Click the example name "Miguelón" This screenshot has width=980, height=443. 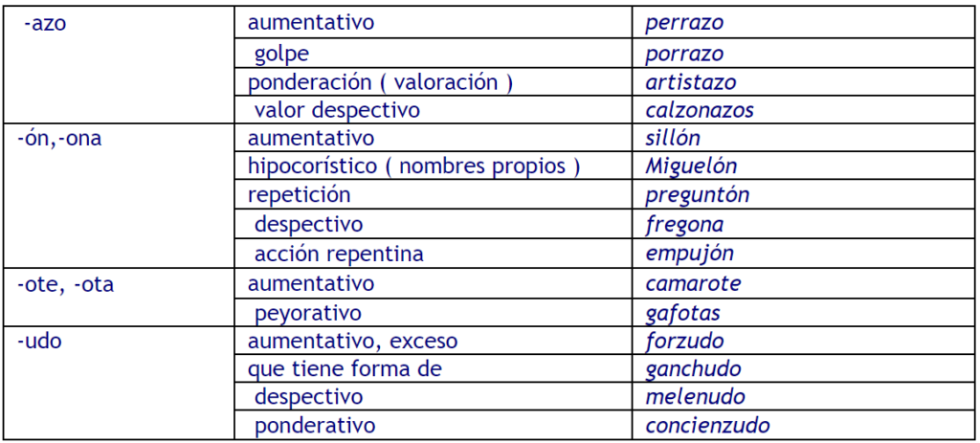click(691, 166)
